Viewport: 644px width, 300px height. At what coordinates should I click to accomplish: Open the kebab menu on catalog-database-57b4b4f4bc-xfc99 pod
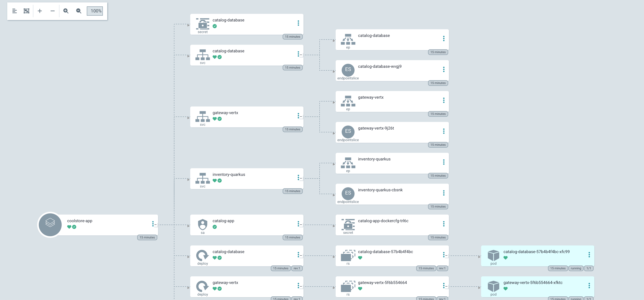pyautogui.click(x=589, y=254)
